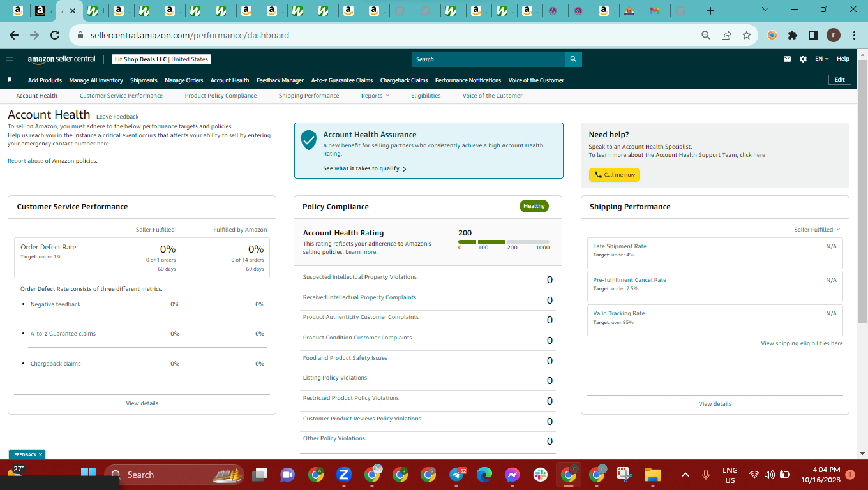
Task: Open Slack from the taskbar
Action: [x=541, y=475]
